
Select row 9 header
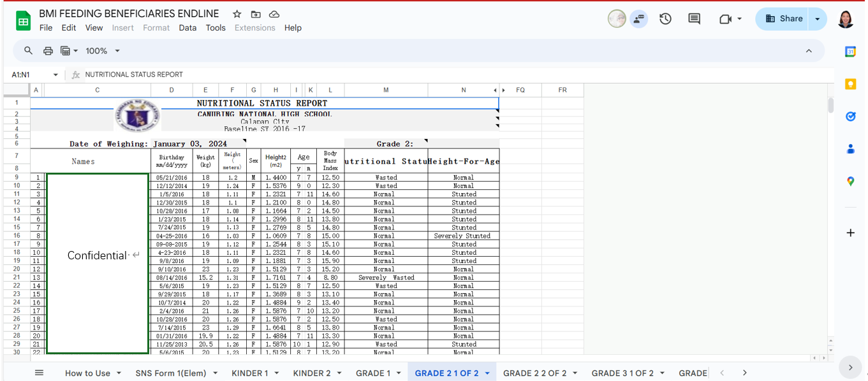coord(17,177)
